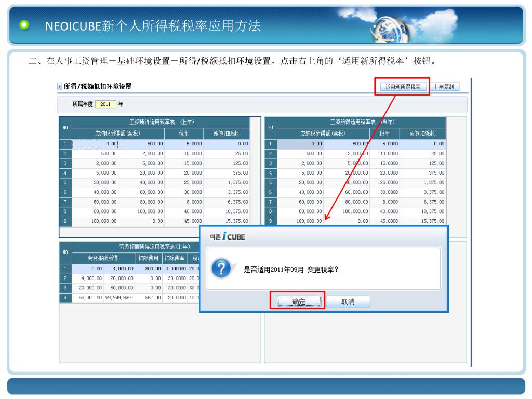Select 速算扣除数 header in the 当年 salary table
This screenshot has width=532, height=399.
(x=422, y=134)
